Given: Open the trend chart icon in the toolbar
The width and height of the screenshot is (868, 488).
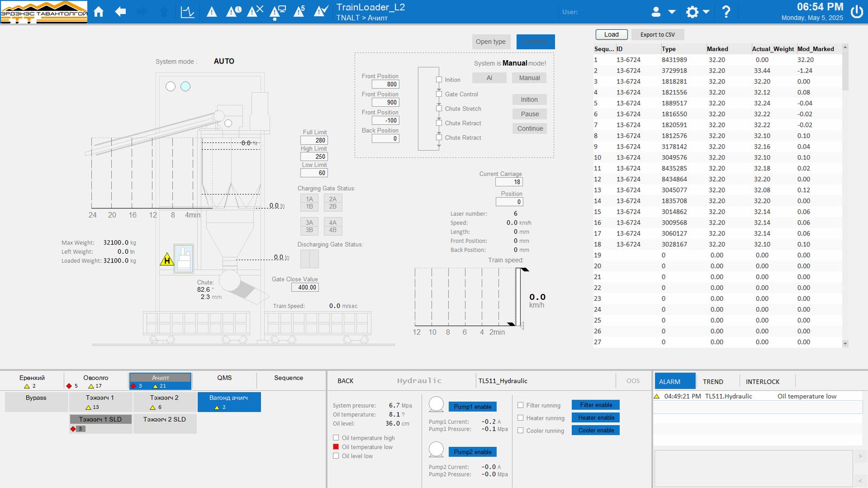Looking at the screenshot, I should click(x=188, y=11).
